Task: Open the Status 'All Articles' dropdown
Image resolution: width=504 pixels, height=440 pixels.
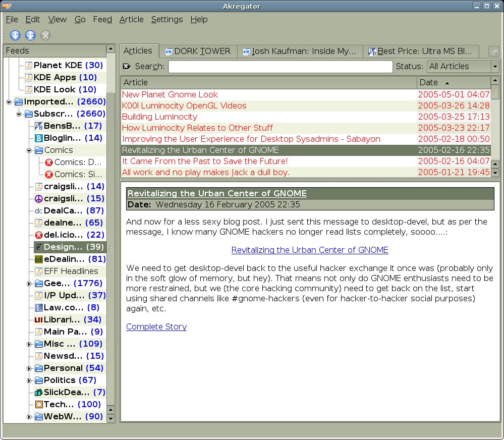Action: coord(463,67)
